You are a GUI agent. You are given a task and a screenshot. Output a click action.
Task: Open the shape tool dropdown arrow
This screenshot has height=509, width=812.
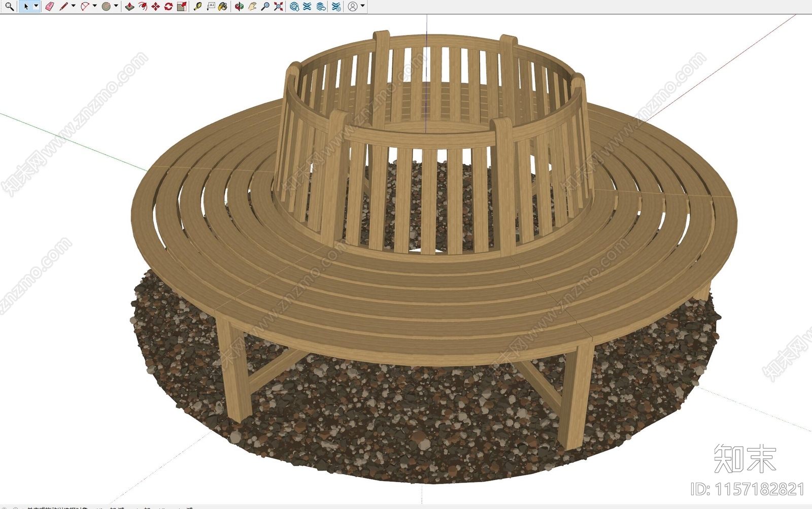coord(116,7)
